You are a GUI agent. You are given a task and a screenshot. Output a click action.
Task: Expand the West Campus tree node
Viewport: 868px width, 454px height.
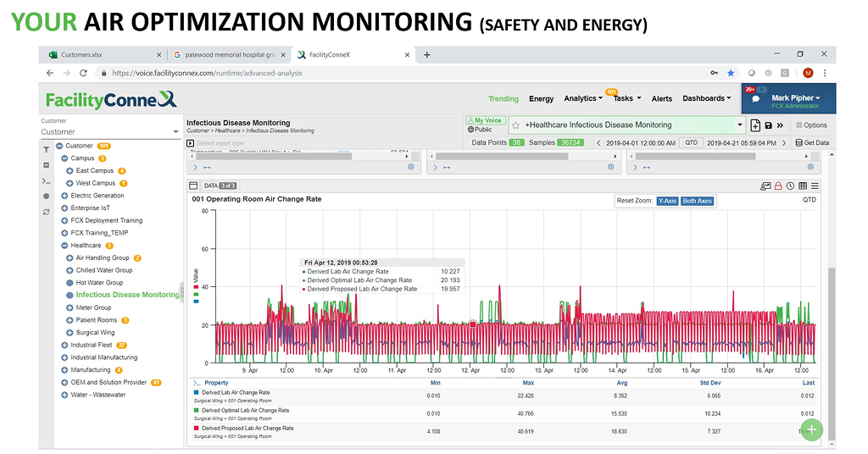pos(70,183)
